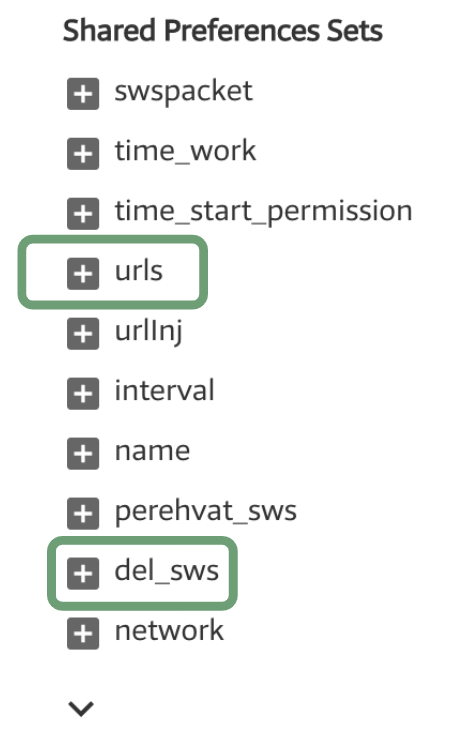
Task: Click the urlInj label text
Action: click(149, 332)
